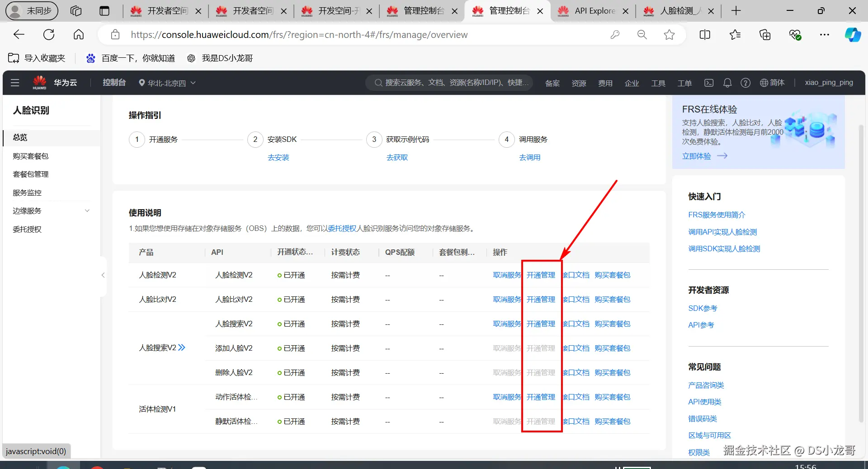Image resolution: width=868 pixels, height=469 pixels.
Task: Click the browser back arrow
Action: point(19,35)
